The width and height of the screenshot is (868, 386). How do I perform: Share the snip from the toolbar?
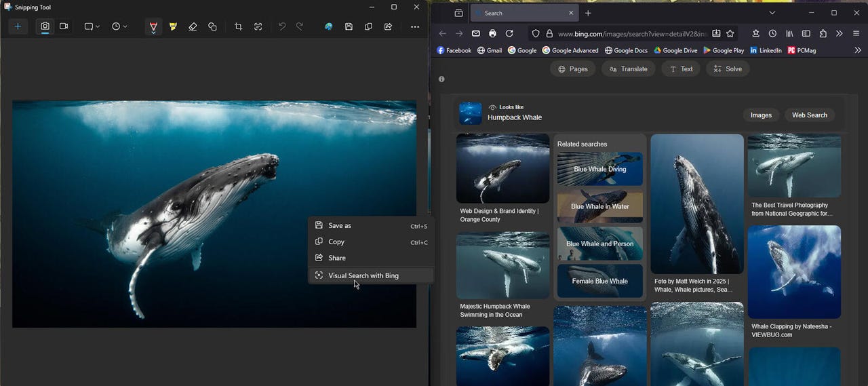coord(388,26)
